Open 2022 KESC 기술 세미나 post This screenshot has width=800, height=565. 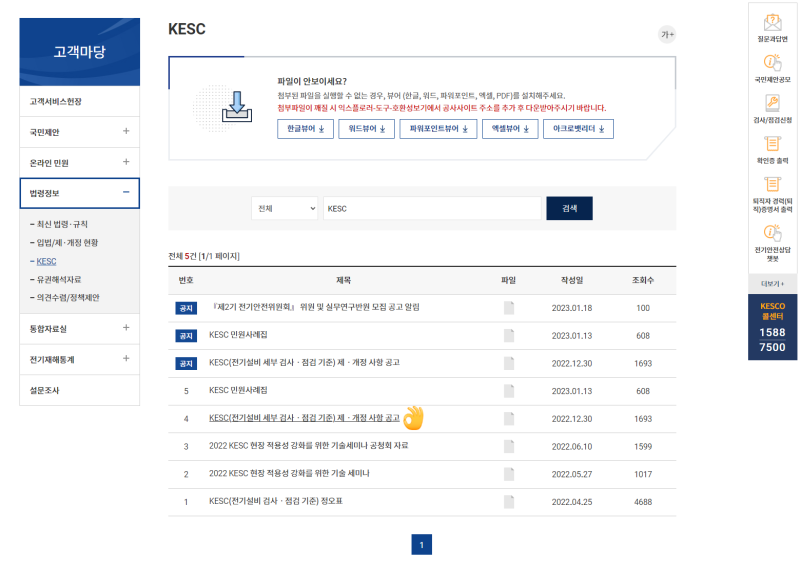tap(289, 474)
